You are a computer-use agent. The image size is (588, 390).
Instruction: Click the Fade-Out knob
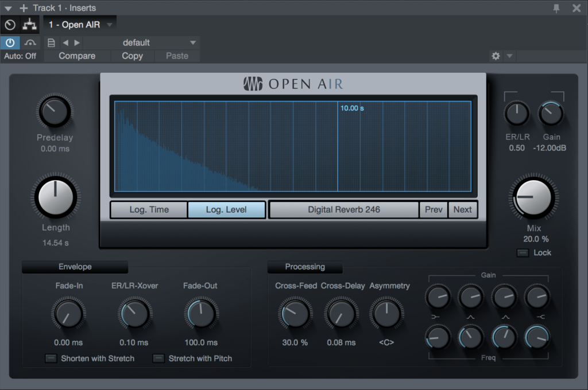(201, 314)
